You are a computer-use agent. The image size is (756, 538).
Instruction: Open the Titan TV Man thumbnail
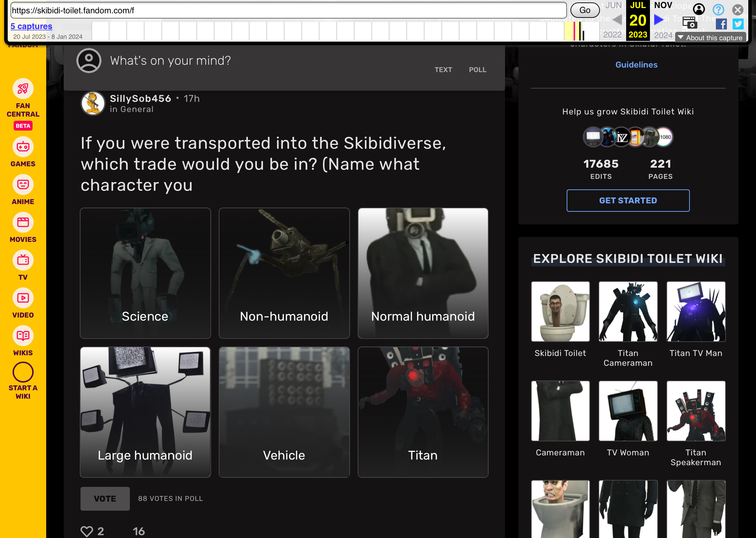(696, 312)
